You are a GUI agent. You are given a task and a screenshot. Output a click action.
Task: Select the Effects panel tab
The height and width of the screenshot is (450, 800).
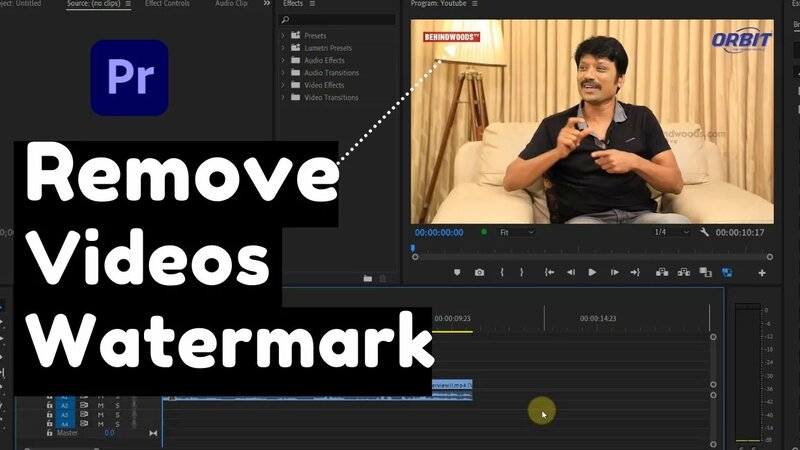coord(293,4)
